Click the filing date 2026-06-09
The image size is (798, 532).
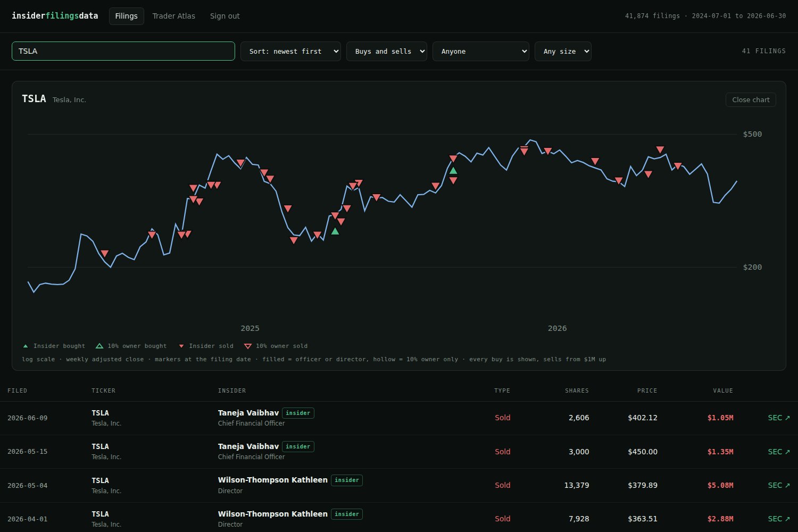point(28,418)
